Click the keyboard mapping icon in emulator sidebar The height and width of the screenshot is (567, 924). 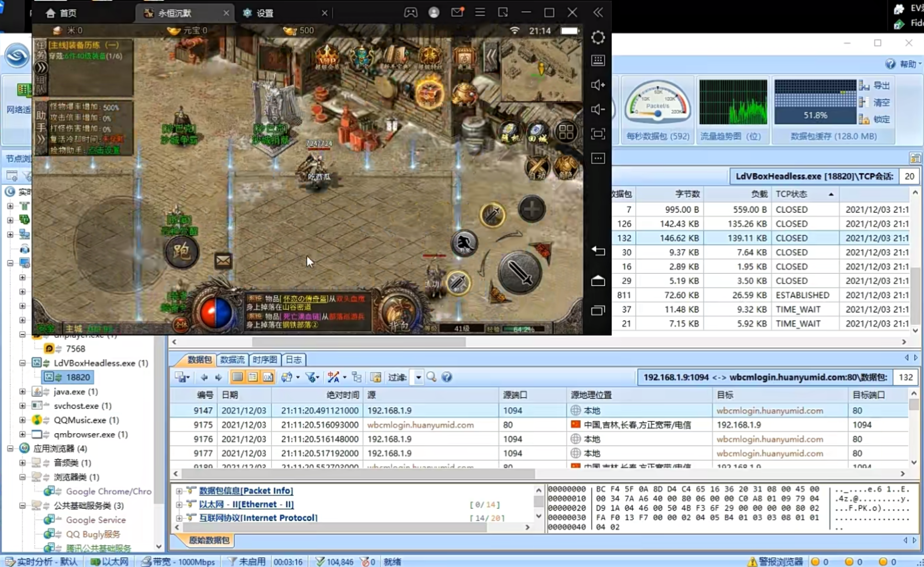(598, 60)
